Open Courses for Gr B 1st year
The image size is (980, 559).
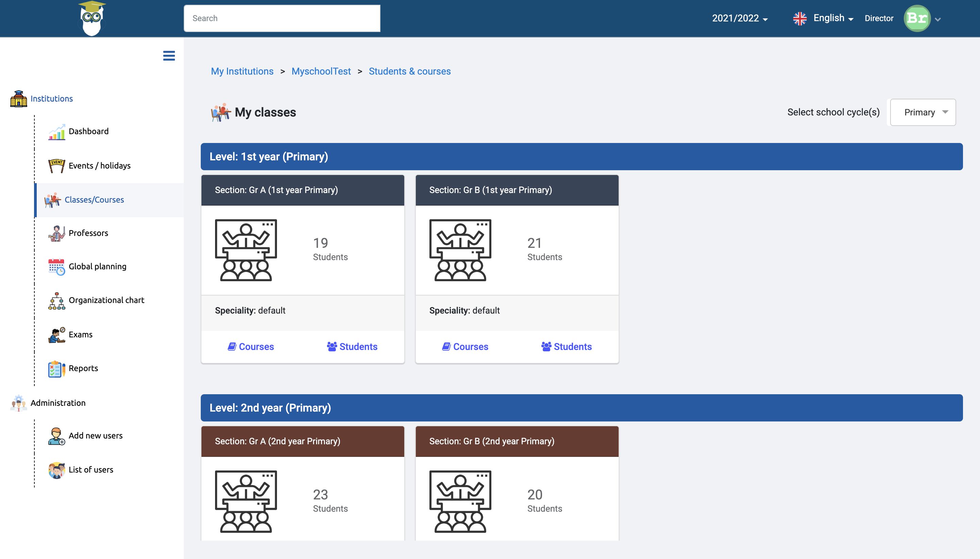[465, 347]
